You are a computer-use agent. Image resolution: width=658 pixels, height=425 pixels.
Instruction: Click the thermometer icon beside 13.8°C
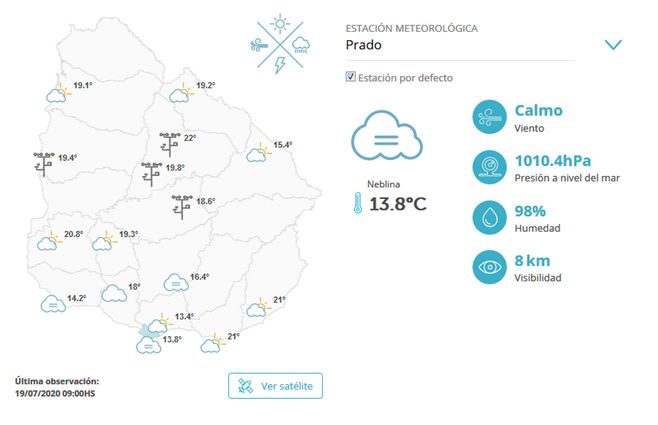tap(357, 204)
